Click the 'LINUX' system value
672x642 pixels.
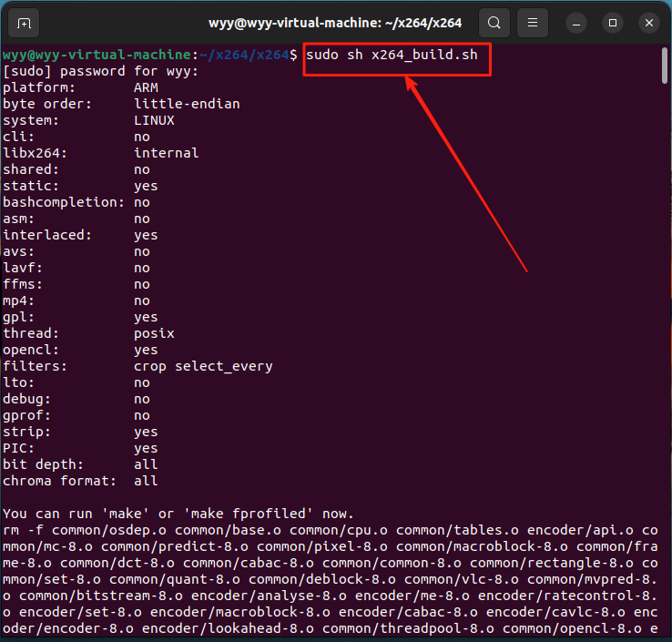tap(154, 120)
